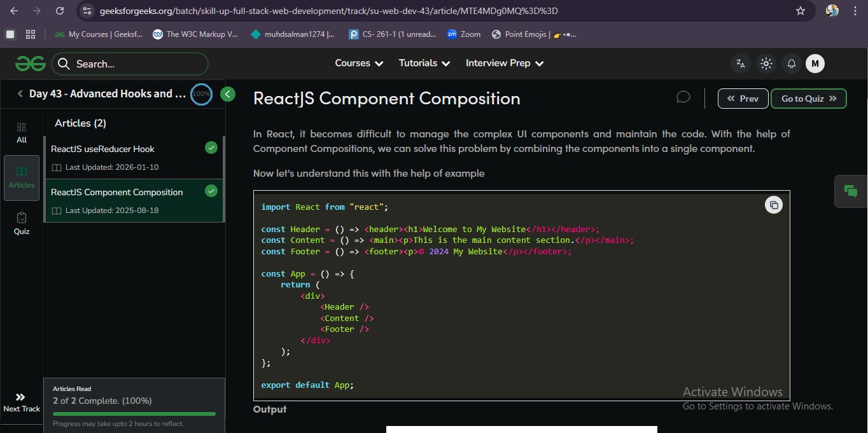
Task: Click the Articles (2) heading
Action: (x=81, y=123)
